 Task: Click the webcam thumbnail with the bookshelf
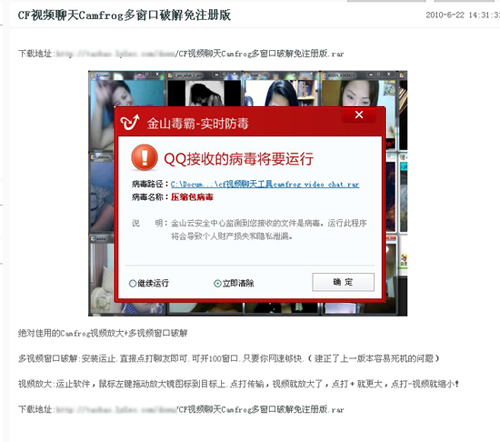[x=281, y=93]
